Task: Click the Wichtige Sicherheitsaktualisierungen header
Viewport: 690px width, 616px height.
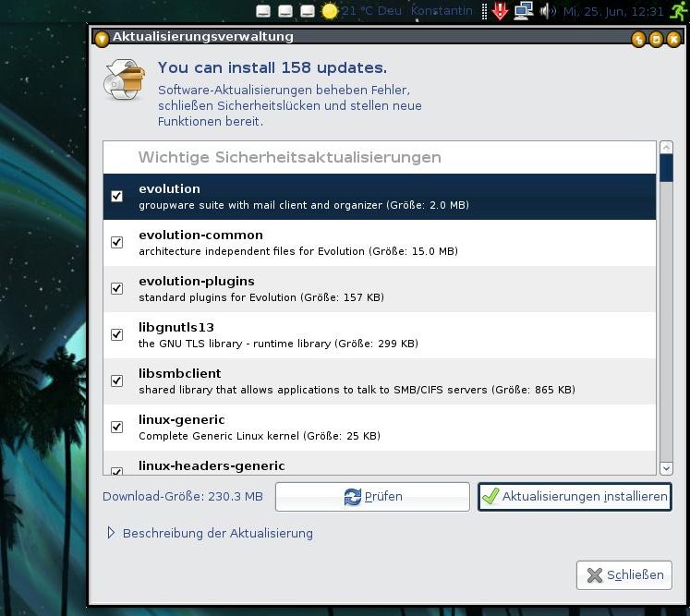Action: 289,157
